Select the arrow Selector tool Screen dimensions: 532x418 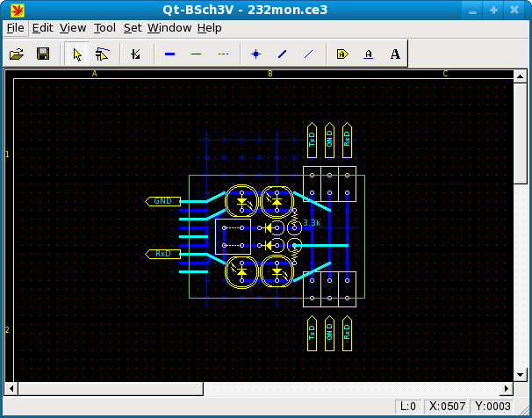coord(77,54)
